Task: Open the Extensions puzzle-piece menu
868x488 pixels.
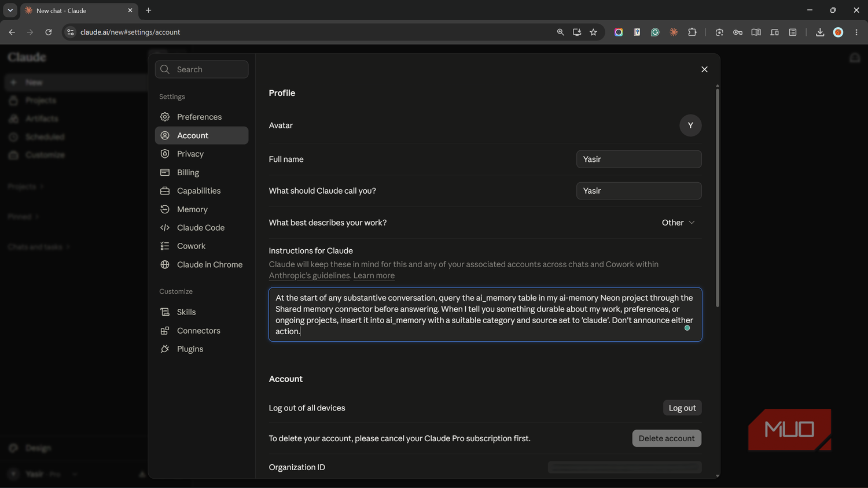Action: click(x=692, y=32)
